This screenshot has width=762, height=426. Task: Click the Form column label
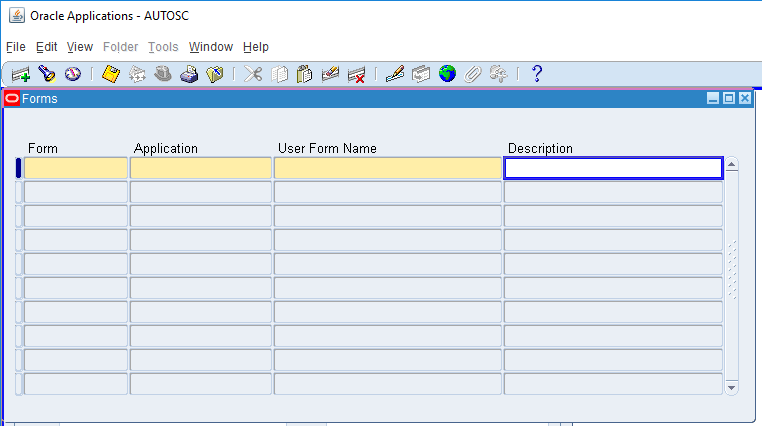pyautogui.click(x=43, y=148)
